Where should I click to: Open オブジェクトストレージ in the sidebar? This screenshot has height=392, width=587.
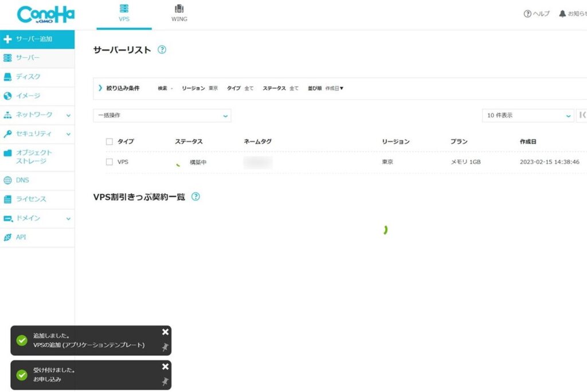(37, 157)
